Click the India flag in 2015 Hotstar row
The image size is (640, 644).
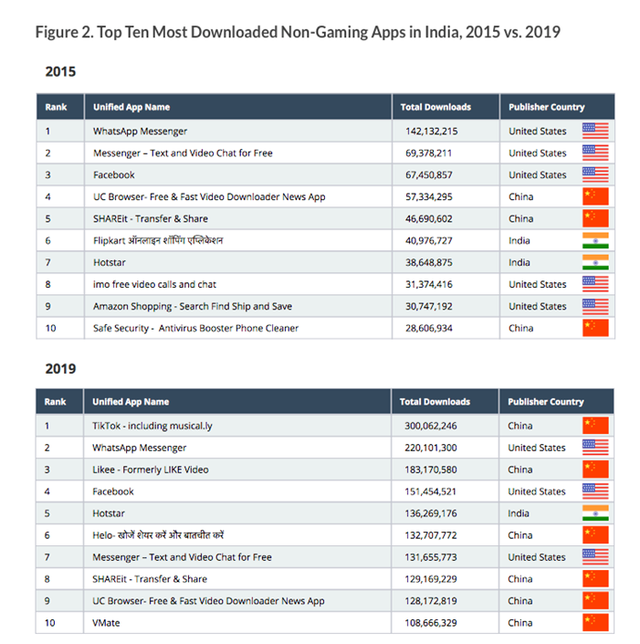pyautogui.click(x=595, y=262)
